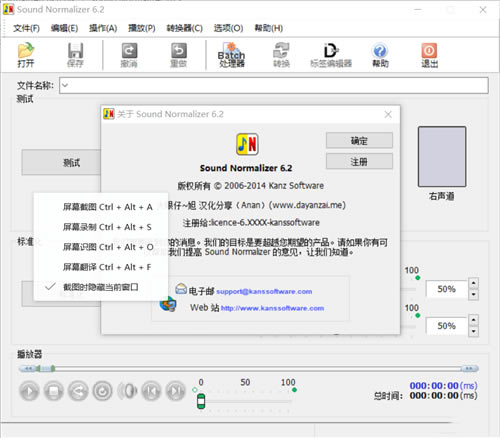Click the 转换 convert toolbar icon

click(x=281, y=55)
